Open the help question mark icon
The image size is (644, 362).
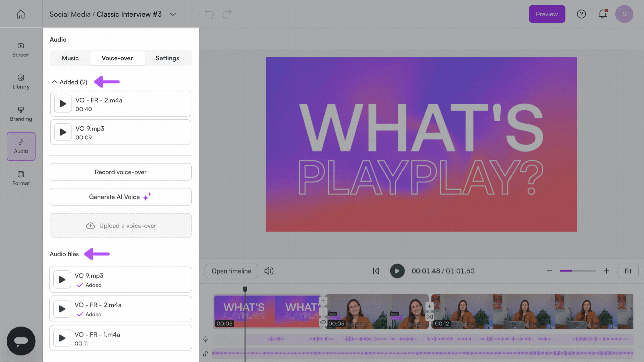(581, 14)
